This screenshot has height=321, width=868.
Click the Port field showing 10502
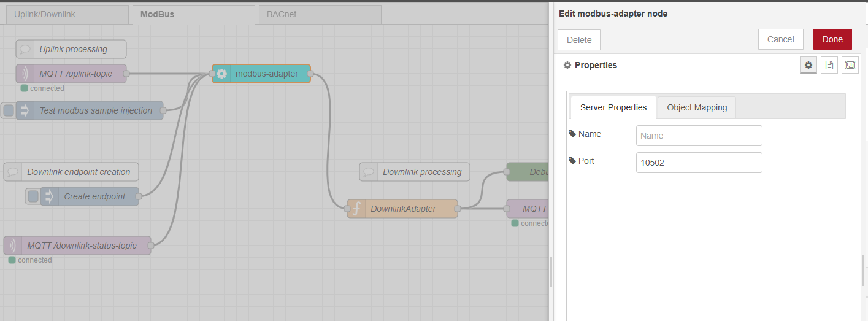click(699, 163)
